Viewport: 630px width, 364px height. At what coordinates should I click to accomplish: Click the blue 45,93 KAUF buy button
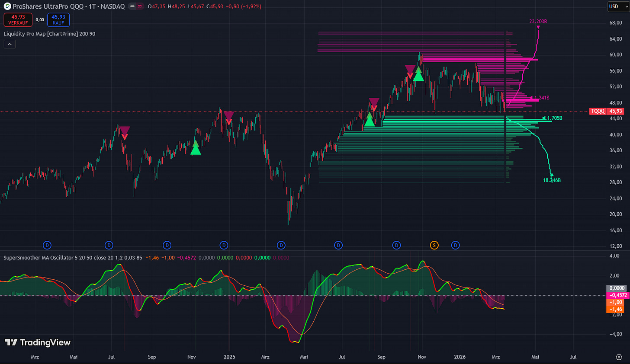[58, 20]
